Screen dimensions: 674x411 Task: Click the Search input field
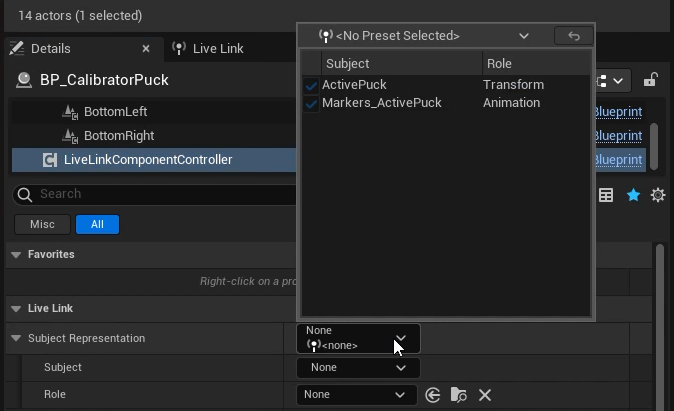tap(150, 194)
